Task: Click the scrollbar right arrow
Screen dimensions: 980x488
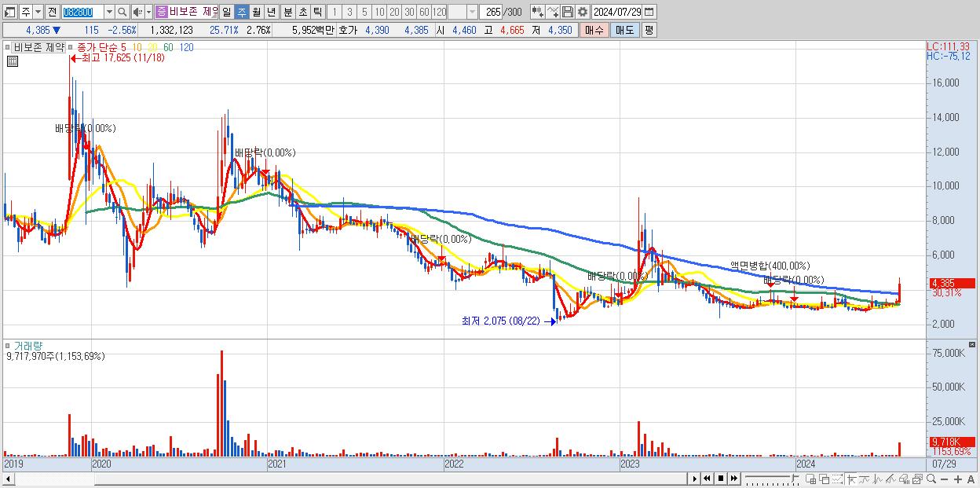Action: pyautogui.click(x=694, y=479)
